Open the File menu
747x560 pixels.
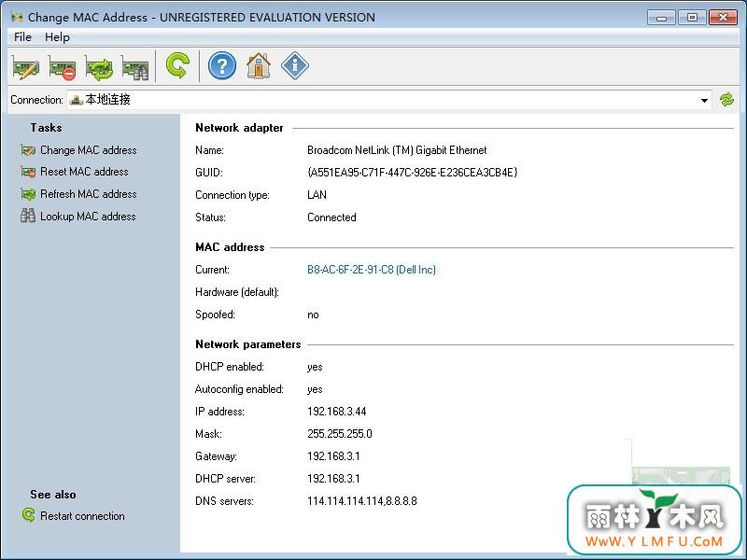(22, 37)
